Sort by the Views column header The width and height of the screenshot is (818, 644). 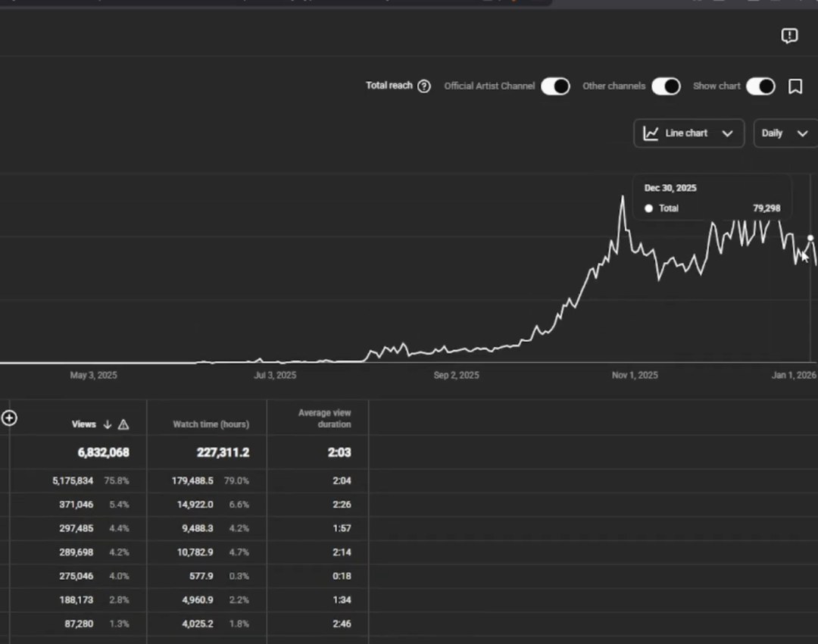[x=83, y=425]
